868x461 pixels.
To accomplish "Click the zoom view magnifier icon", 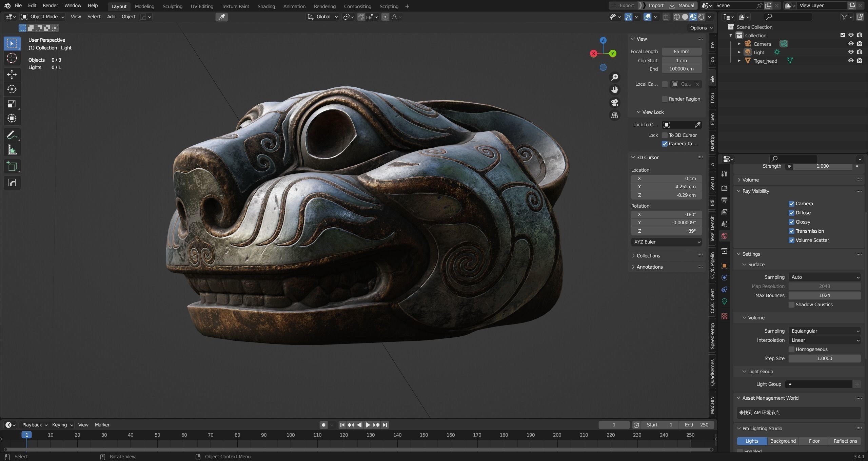I will coord(614,77).
